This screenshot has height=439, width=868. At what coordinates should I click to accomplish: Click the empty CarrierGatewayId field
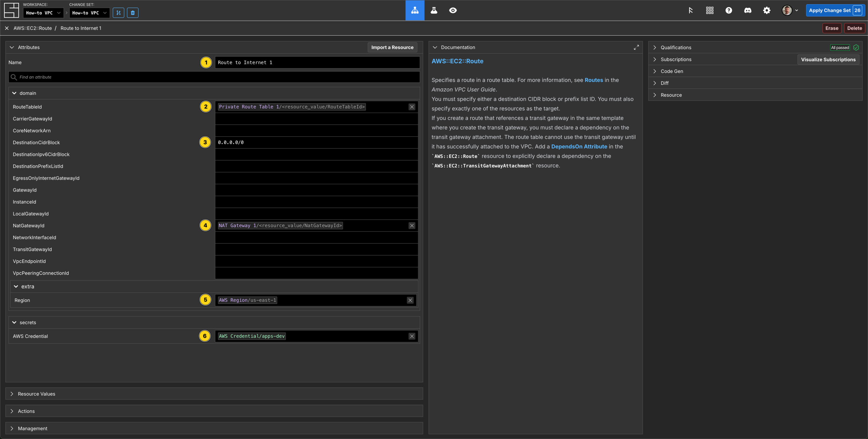pos(316,119)
